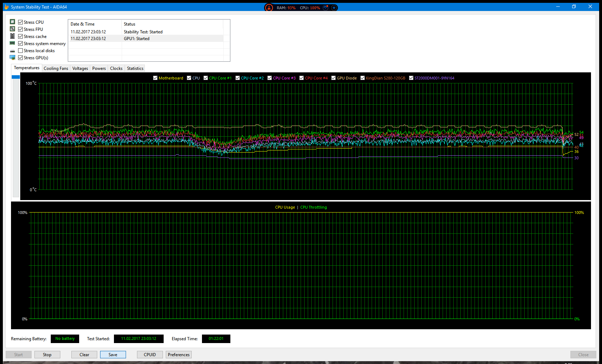602x364 pixels.
Task: Click the system memory RAM module icon
Action: tap(12, 43)
